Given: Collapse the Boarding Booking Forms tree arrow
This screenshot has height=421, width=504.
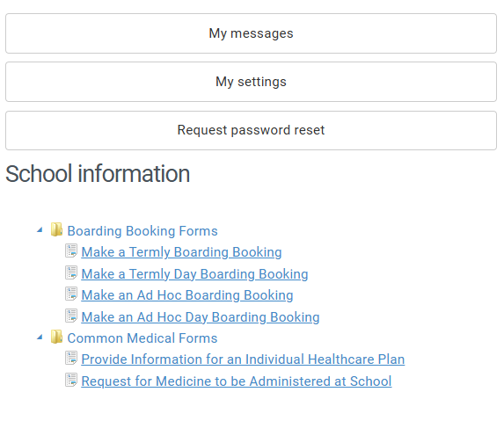Looking at the screenshot, I should [40, 230].
